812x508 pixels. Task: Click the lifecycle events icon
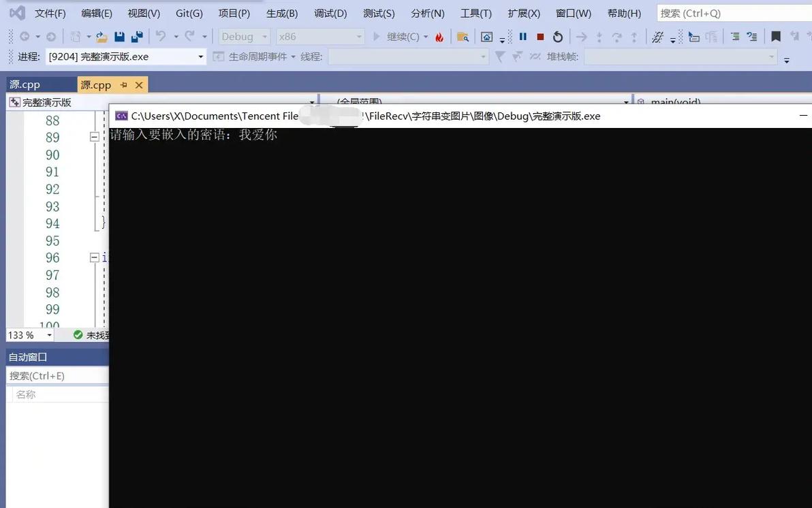219,57
